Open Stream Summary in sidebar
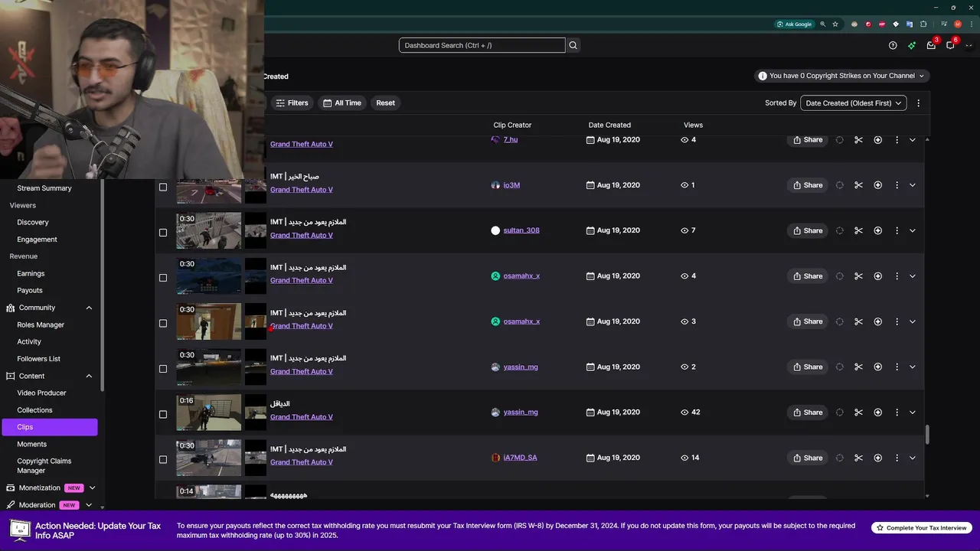Image resolution: width=980 pixels, height=551 pixels. [44, 188]
